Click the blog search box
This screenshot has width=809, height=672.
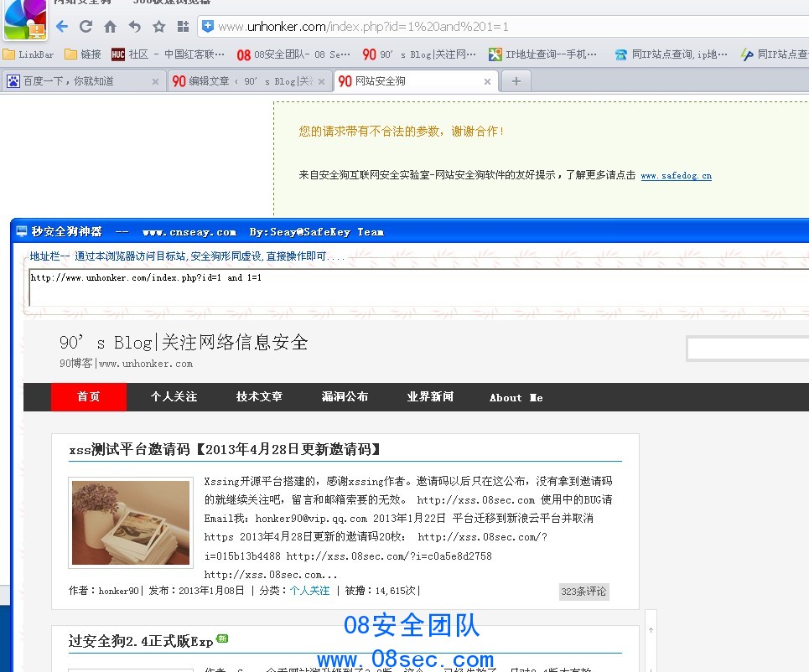tap(748, 349)
